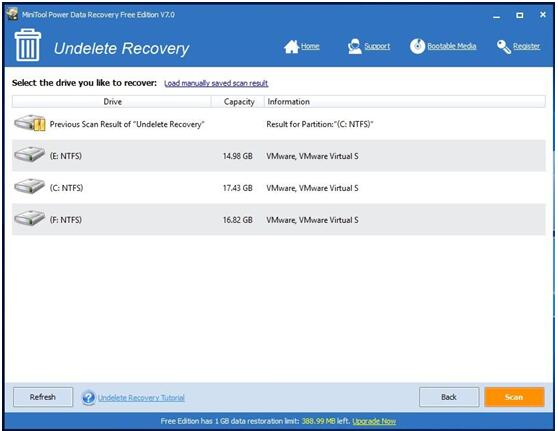Image resolution: width=558 pixels, height=431 pixels.
Task: Select Previous Scan Result of "Undelete Recovery" row
Action: [279, 124]
